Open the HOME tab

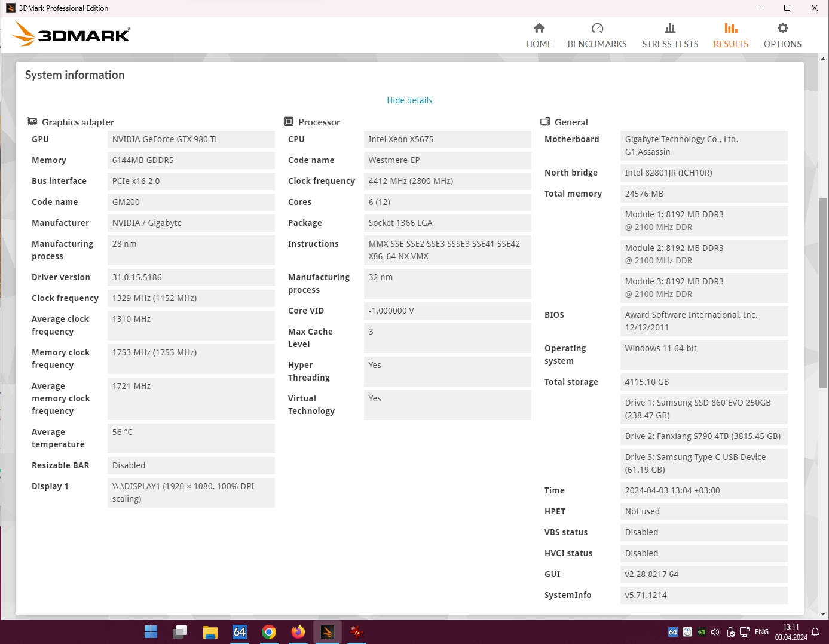click(539, 36)
